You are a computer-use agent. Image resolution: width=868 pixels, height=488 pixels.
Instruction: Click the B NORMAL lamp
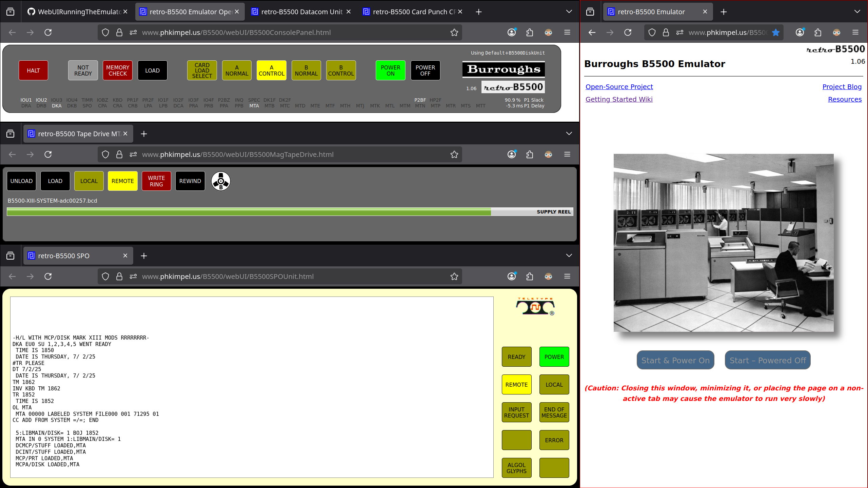(306, 70)
